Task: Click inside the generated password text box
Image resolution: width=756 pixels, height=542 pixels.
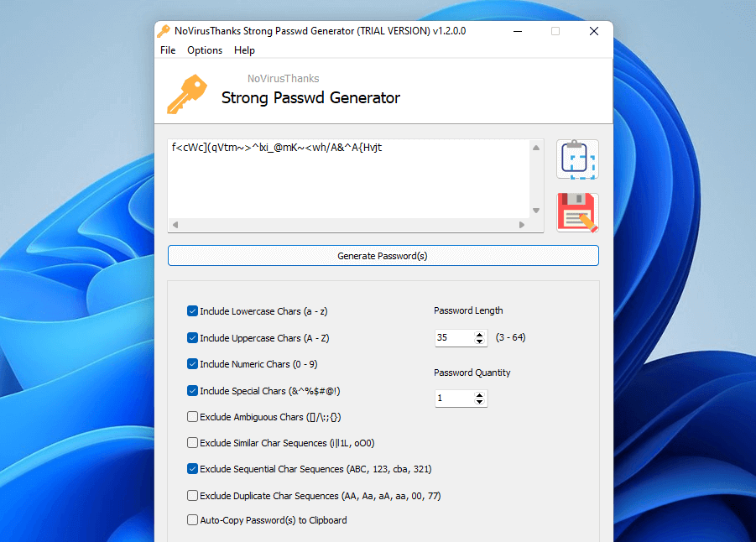Action: pyautogui.click(x=348, y=179)
